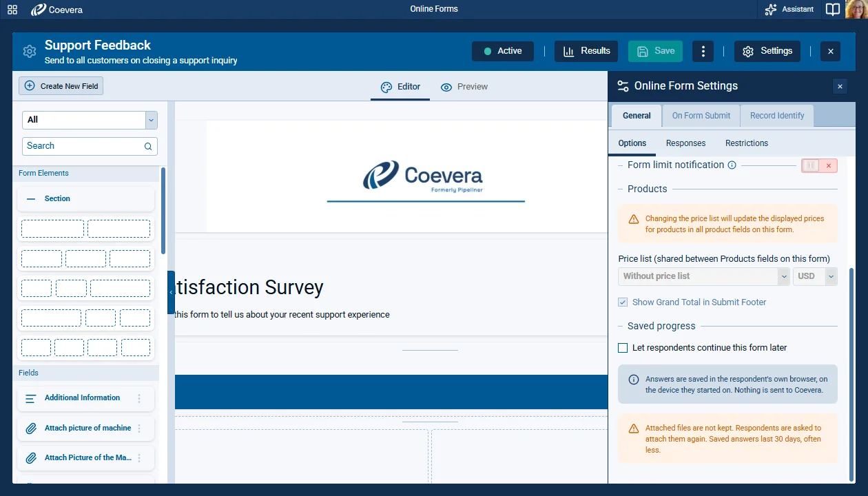The height and width of the screenshot is (496, 868).
Task: Open the three-dot more options menu
Action: click(x=703, y=51)
